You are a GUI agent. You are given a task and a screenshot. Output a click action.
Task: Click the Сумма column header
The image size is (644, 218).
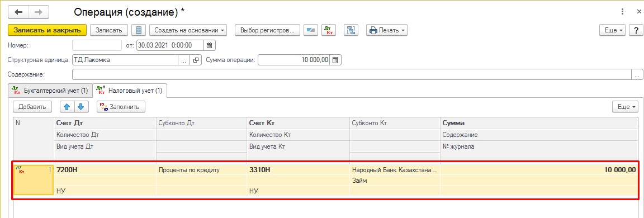coord(539,123)
